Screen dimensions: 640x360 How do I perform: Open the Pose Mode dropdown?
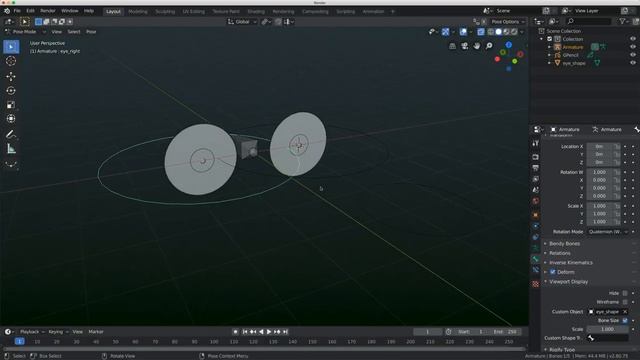click(x=25, y=31)
